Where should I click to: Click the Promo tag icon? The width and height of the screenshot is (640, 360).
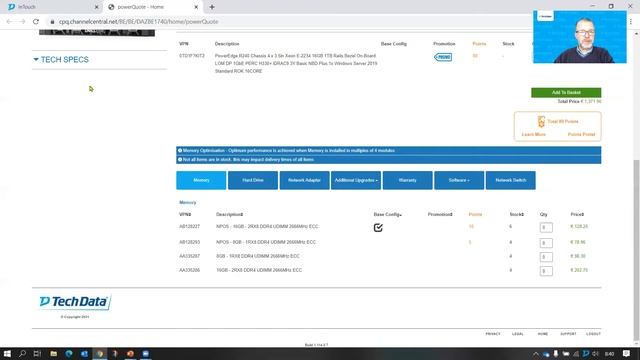443,57
